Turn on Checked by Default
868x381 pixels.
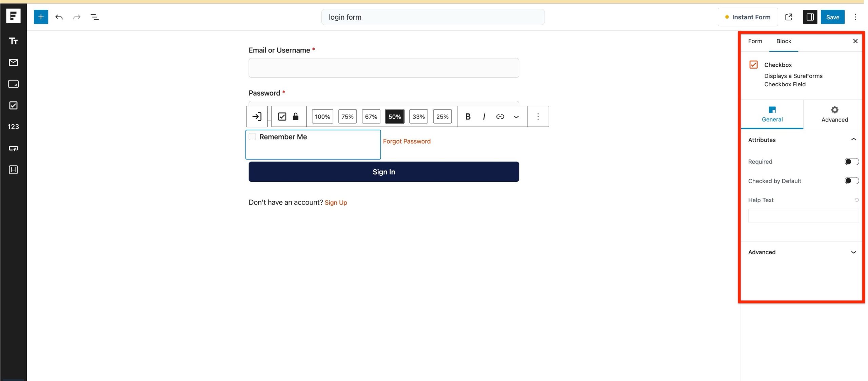(851, 181)
